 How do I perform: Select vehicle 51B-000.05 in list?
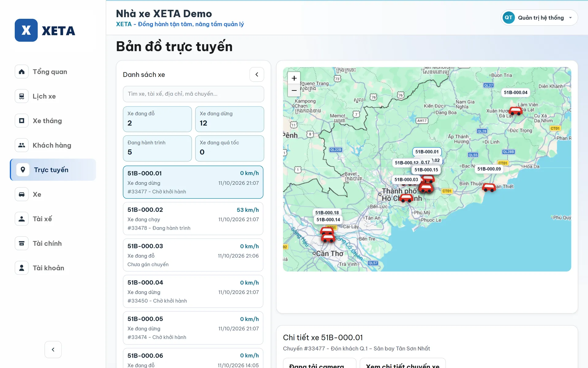coord(193,328)
